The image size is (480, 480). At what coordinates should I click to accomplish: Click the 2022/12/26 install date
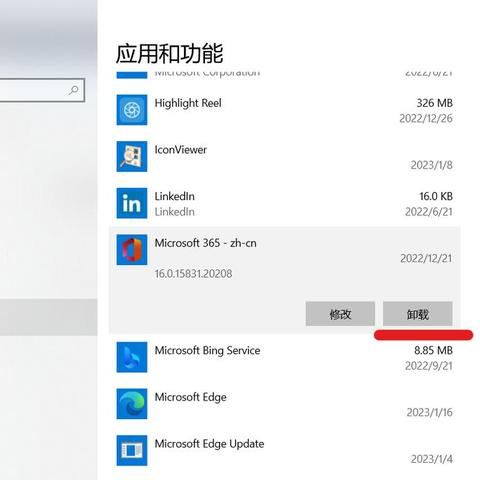426,118
